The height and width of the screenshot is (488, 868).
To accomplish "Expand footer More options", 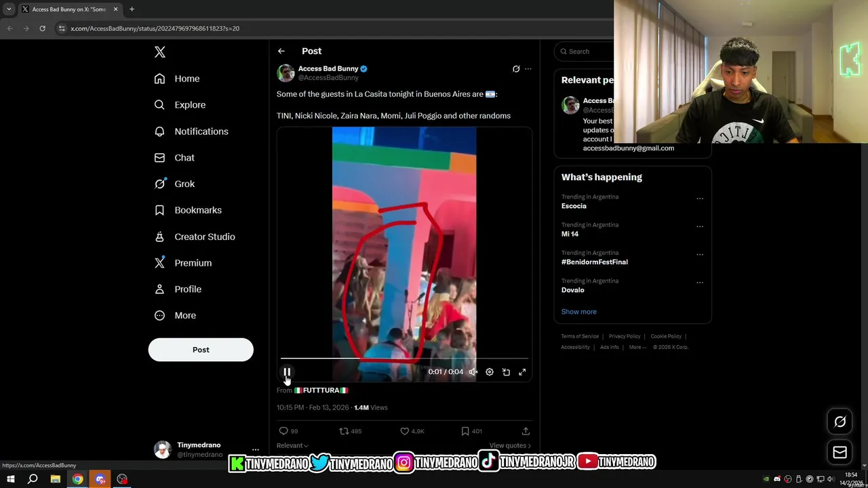I will (637, 347).
